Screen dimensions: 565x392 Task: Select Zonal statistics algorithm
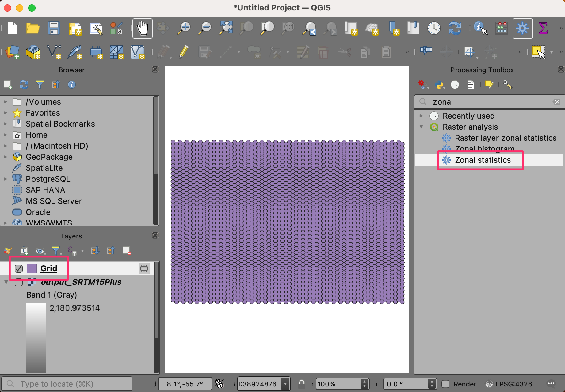click(x=483, y=160)
